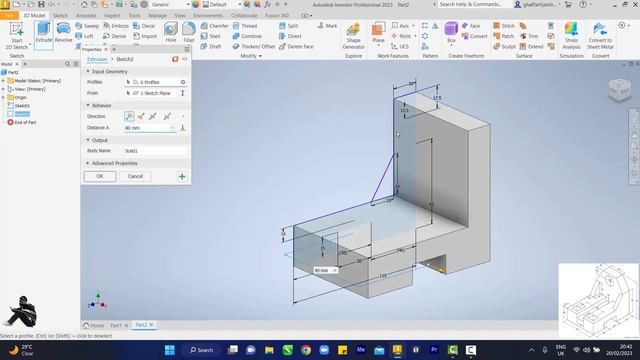Screen dimensions: 640x360
Task: Select the Asymmetric direction option
Action: tap(167, 116)
